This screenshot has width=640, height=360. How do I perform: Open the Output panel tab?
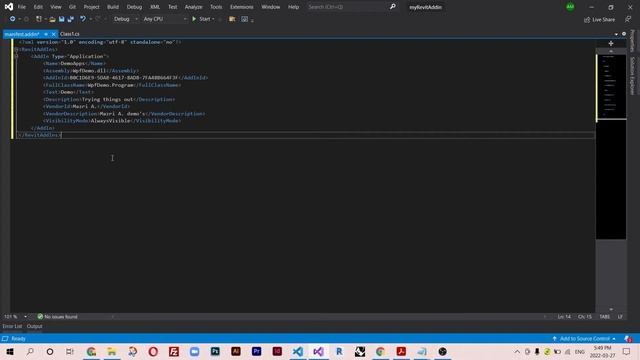[x=34, y=326]
